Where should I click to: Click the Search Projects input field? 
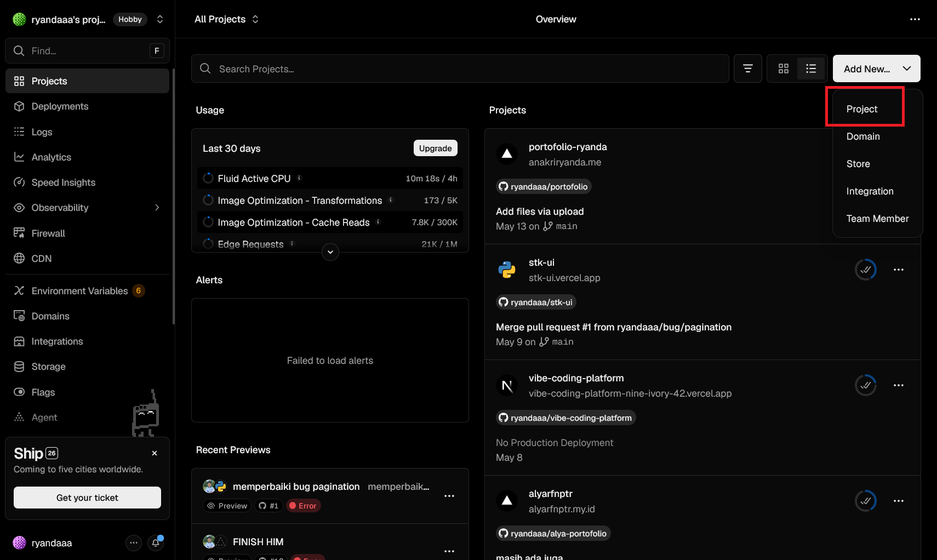pyautogui.click(x=460, y=68)
